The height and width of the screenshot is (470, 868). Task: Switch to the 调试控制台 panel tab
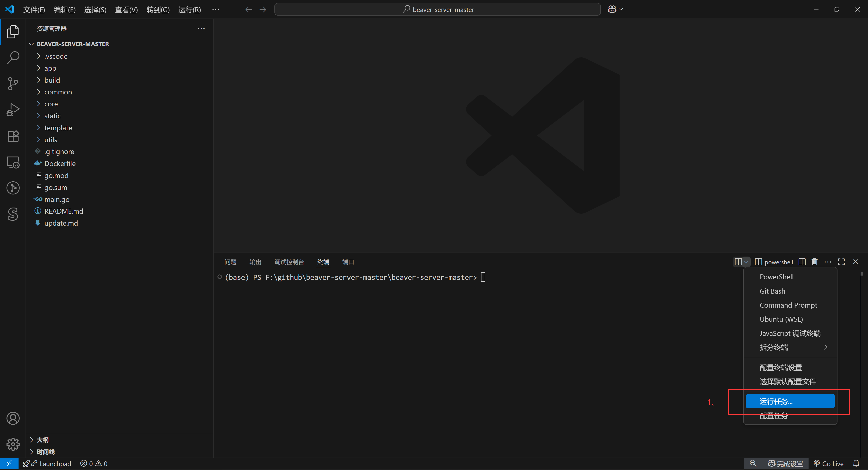(289, 262)
